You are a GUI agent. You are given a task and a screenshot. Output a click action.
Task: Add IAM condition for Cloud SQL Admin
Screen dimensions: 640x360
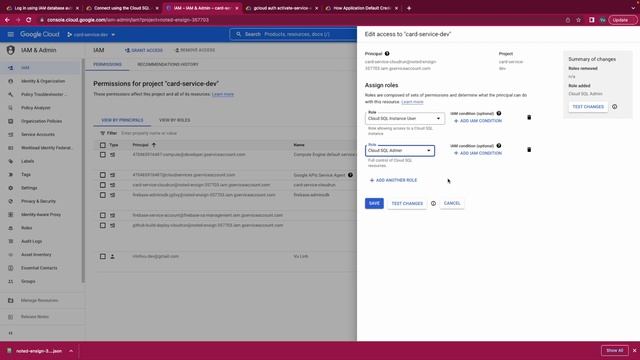[478, 153]
